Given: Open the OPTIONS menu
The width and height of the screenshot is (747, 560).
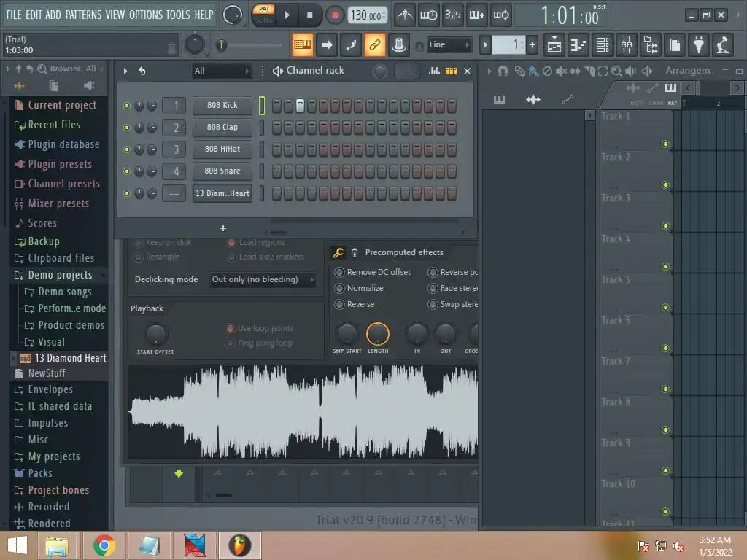Looking at the screenshot, I should pyautogui.click(x=146, y=15).
